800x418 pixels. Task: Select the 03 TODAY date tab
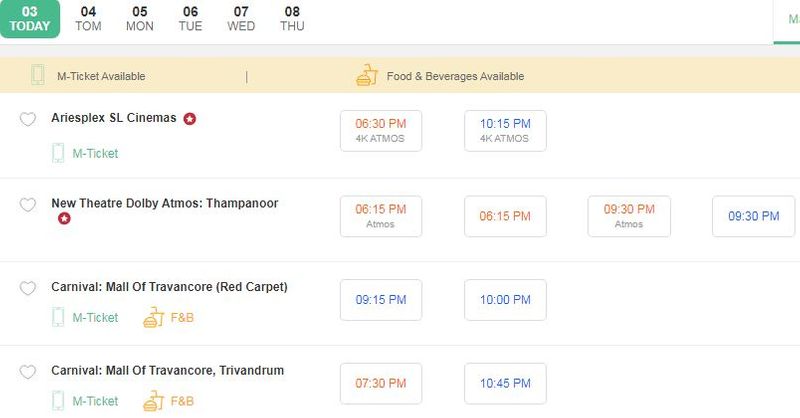point(30,19)
